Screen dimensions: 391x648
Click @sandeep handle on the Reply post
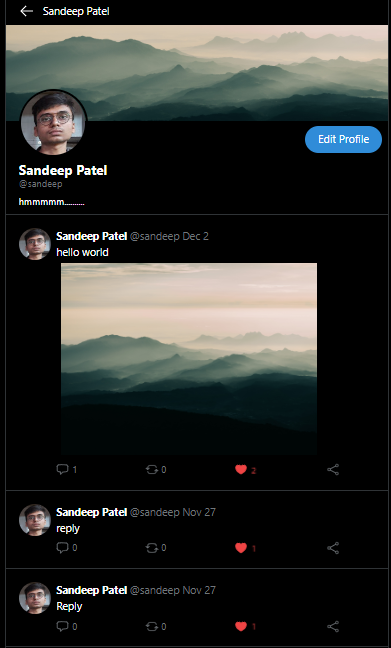pos(155,590)
